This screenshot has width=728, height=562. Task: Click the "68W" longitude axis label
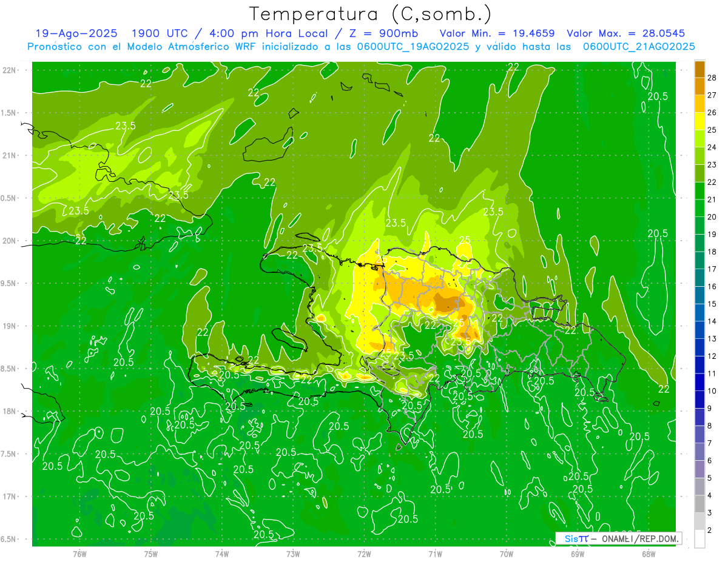point(649,554)
